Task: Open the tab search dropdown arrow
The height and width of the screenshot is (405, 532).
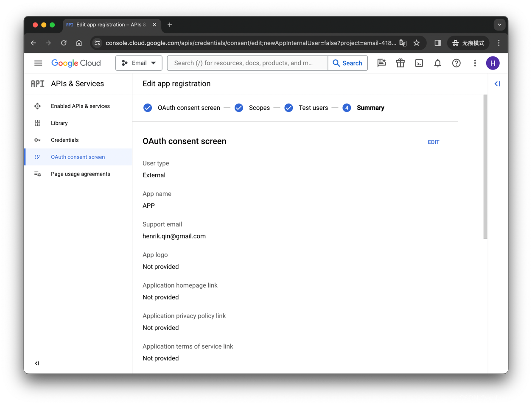Action: tap(499, 25)
